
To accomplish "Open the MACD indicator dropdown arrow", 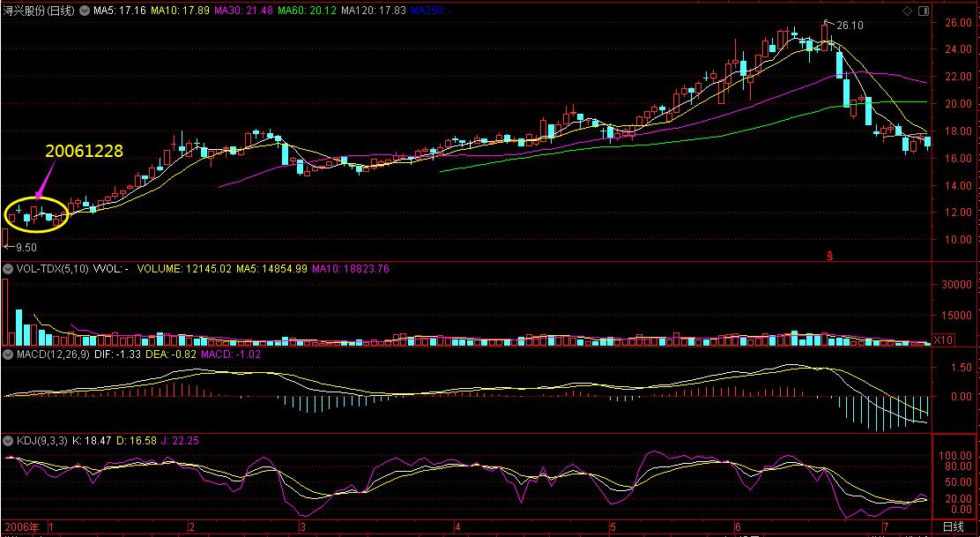I will coord(7,354).
